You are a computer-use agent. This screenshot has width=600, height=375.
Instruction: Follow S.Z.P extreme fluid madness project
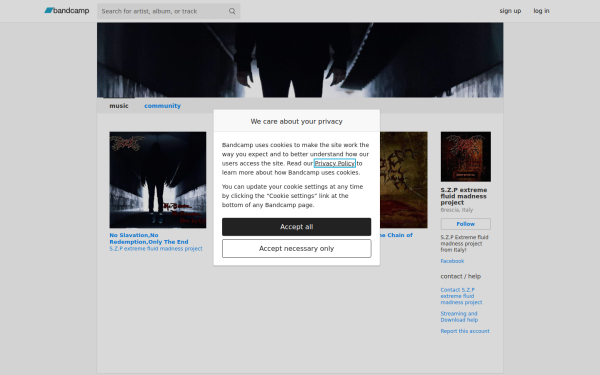tap(466, 224)
